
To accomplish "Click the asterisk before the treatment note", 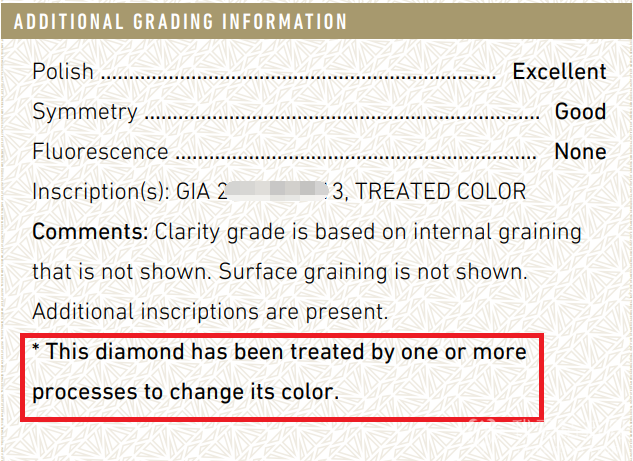I will [x=37, y=350].
